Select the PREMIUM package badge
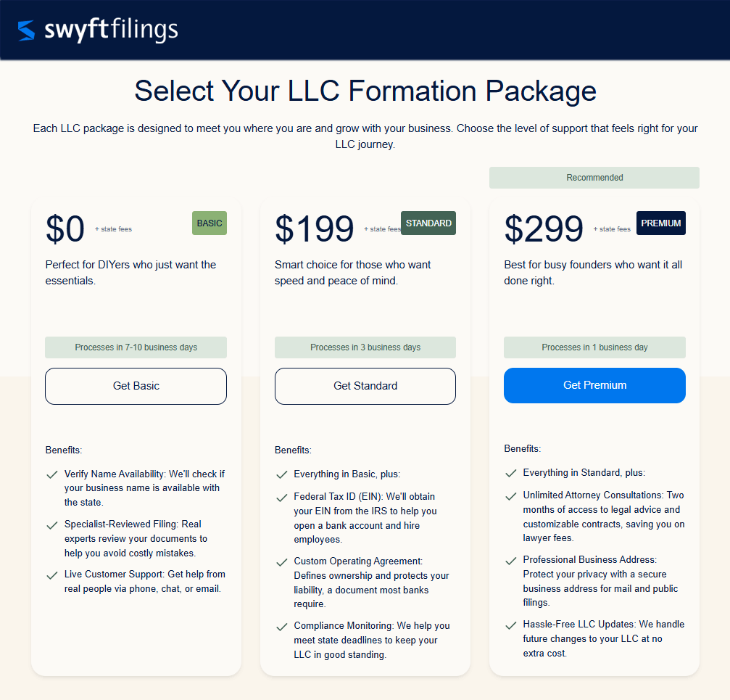730x700 pixels. (660, 223)
